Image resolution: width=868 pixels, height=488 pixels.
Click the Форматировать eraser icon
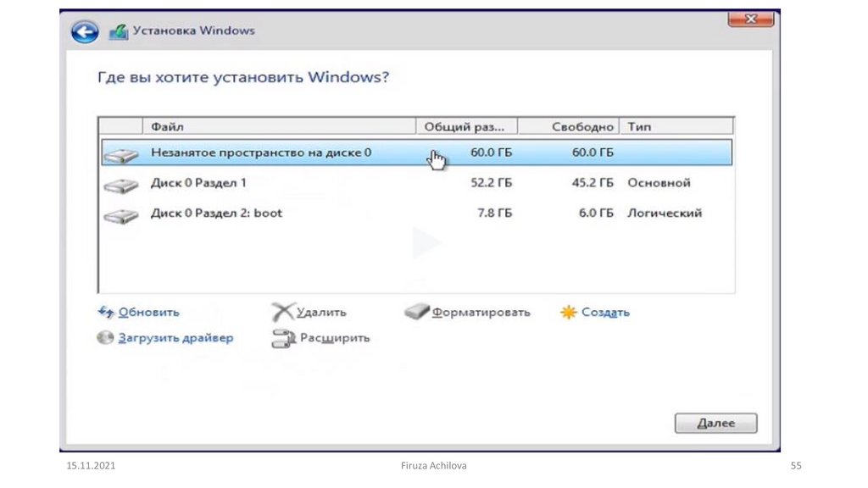click(417, 313)
